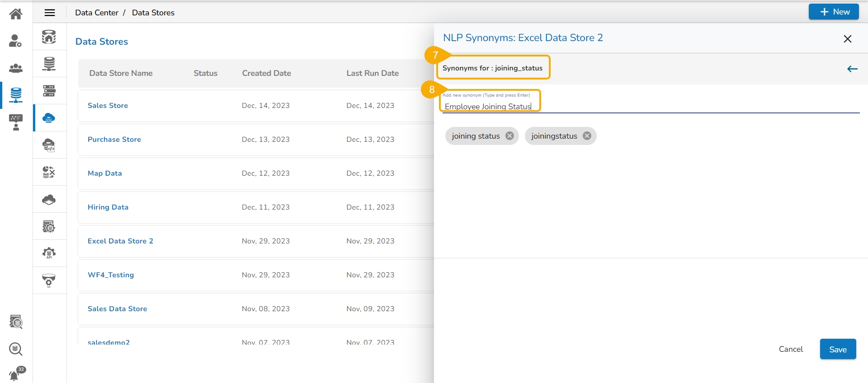Click the Data Stores page heading

pos(102,42)
